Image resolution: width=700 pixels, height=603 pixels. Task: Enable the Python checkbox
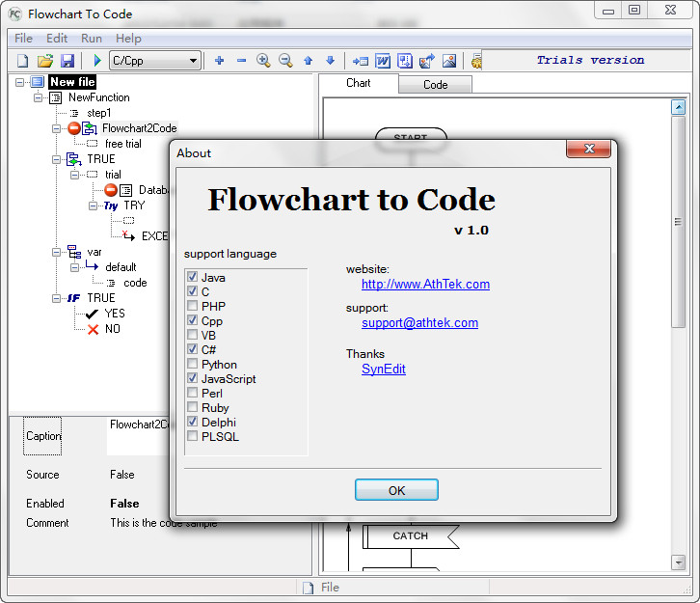(193, 364)
